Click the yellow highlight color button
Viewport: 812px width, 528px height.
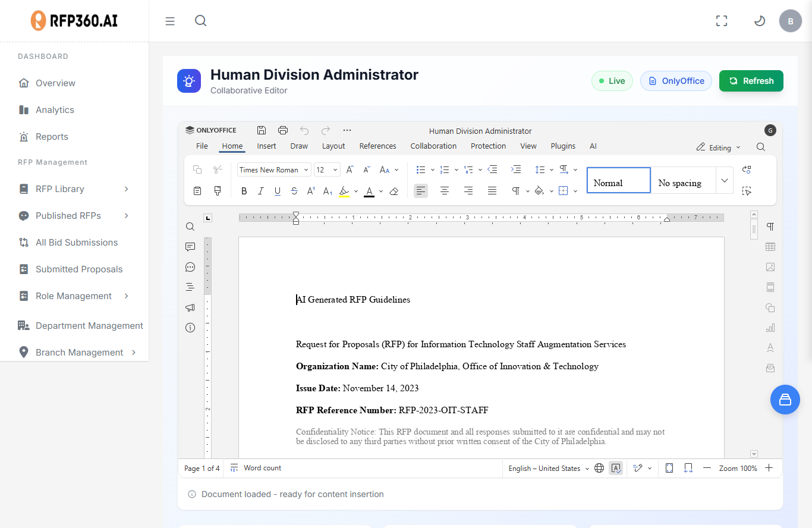tap(344, 191)
